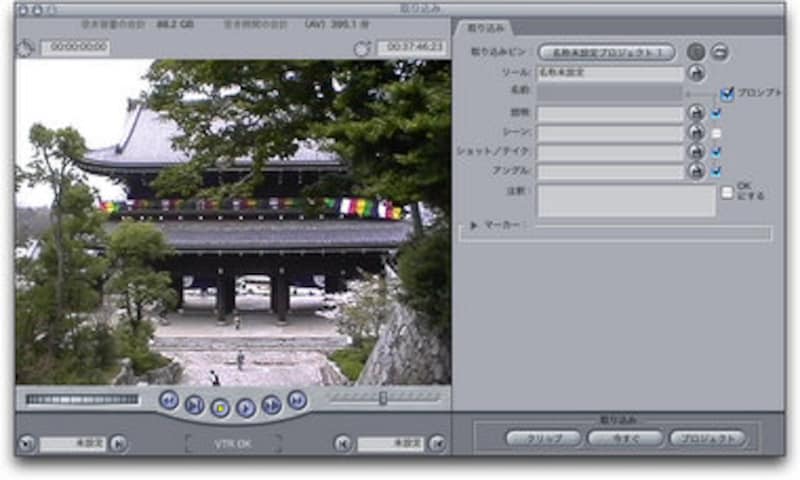Click the new bin icon beside the capture bin button
Screen dimensions: 800x480
click(719, 52)
